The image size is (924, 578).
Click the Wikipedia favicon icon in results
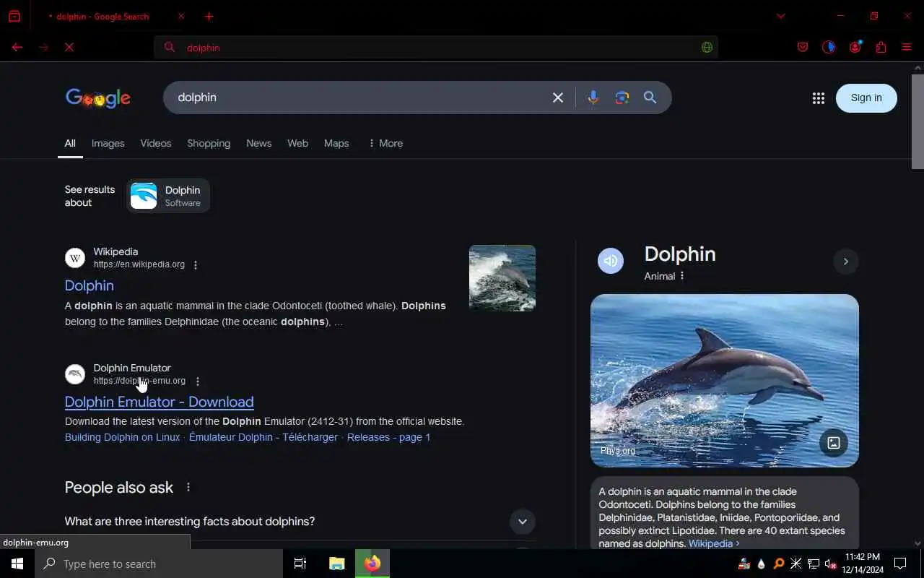coord(75,258)
